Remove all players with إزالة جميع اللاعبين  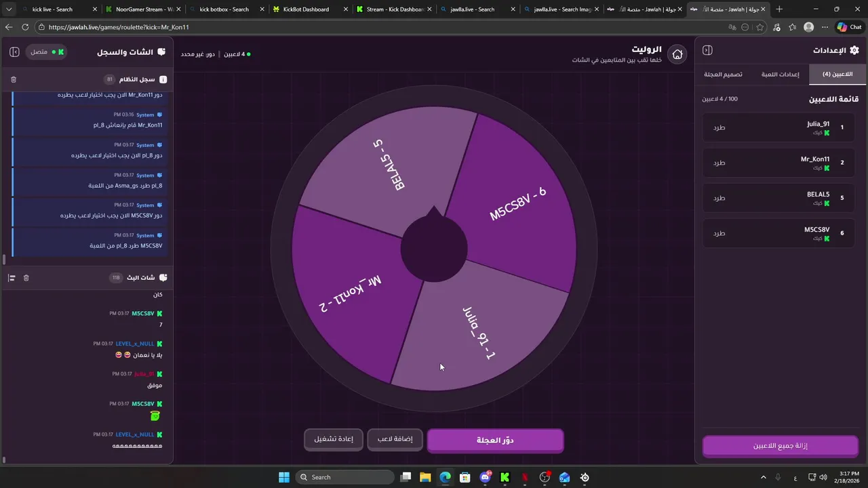[781, 446]
